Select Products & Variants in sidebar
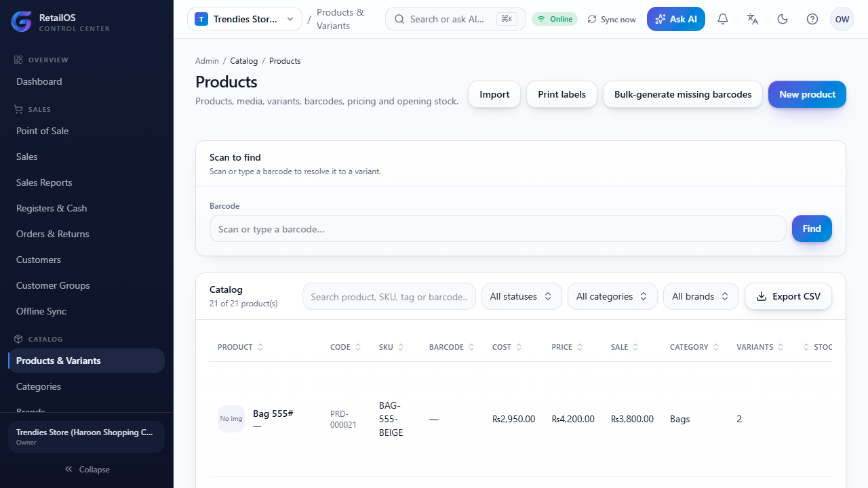This screenshot has width=868, height=488. coord(87,361)
